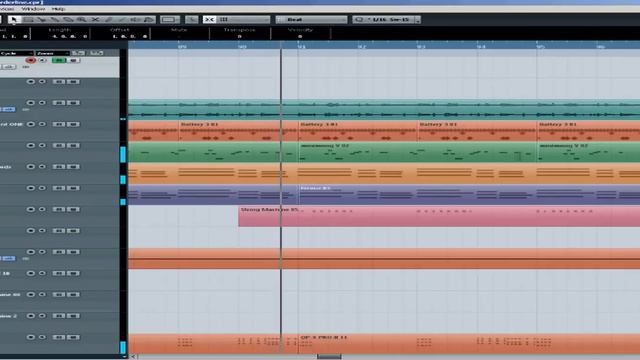Select the Play speaker tool

[x=136, y=19]
